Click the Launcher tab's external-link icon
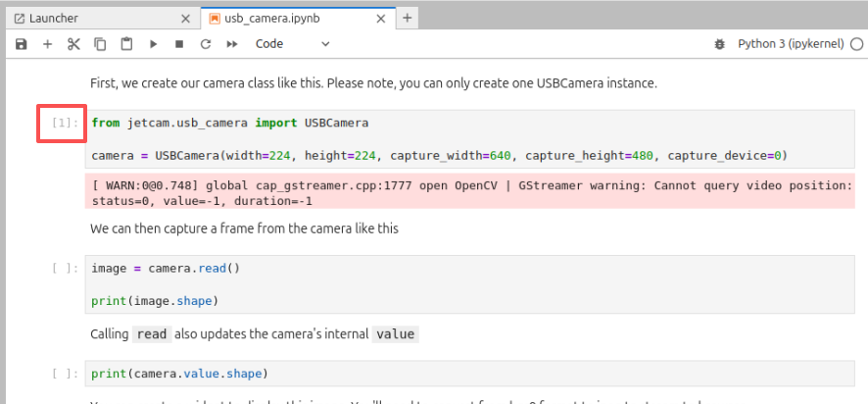868x404 pixels. click(20, 19)
